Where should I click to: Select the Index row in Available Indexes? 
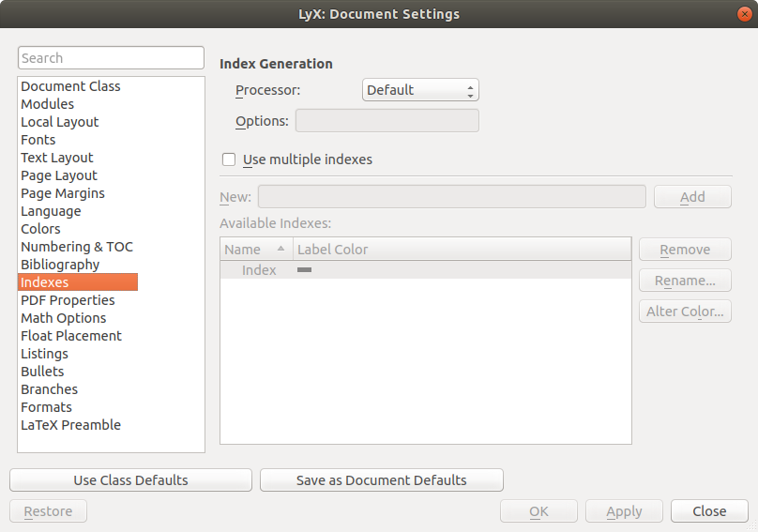point(259,270)
